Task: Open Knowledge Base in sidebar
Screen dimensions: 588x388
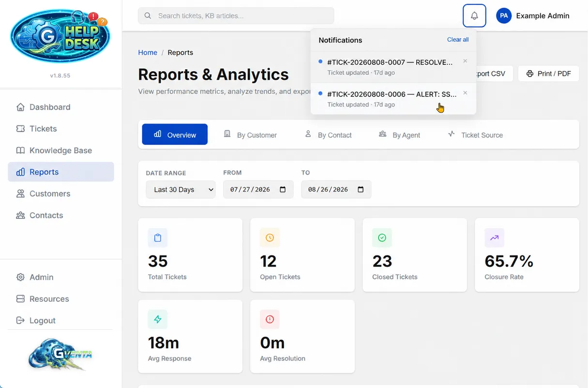Action: 61,150
